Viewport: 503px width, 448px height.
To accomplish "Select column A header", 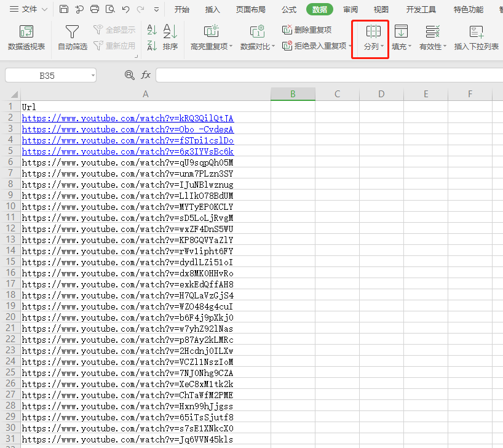I will 146,94.
